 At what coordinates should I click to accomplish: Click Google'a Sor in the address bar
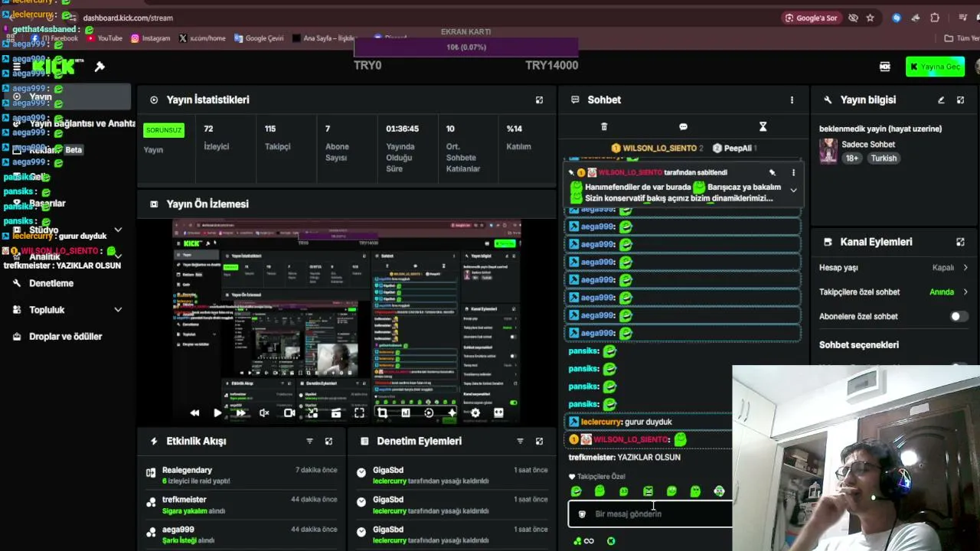pos(811,18)
